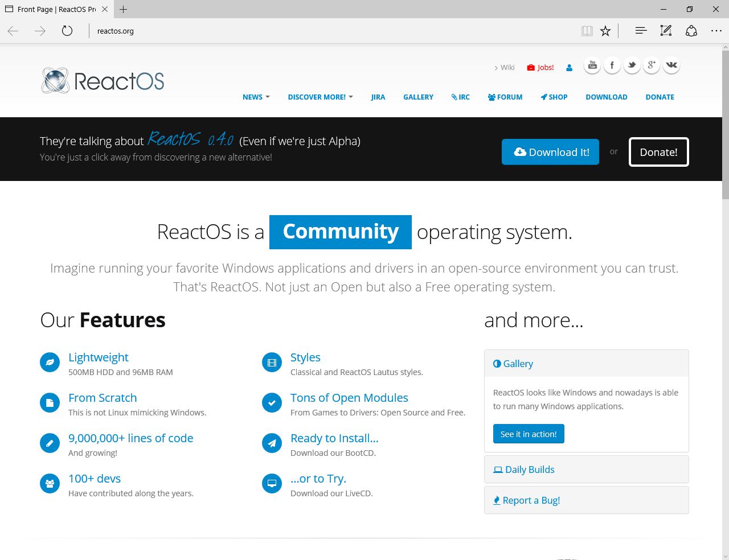Viewport: 729px width, 560px height.
Task: Close the Front Page ReactOS tab
Action: 105,9
